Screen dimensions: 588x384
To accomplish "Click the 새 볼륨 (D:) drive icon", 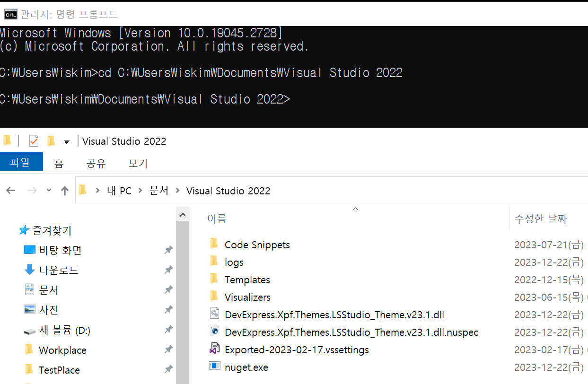I will tap(30, 332).
